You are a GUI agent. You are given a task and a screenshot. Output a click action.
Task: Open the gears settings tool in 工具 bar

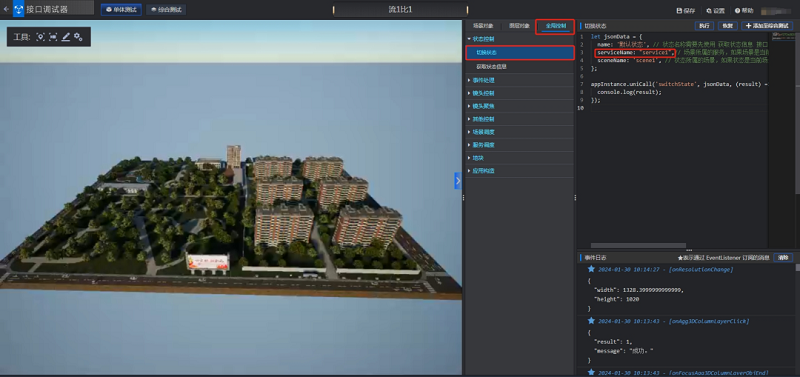point(78,37)
